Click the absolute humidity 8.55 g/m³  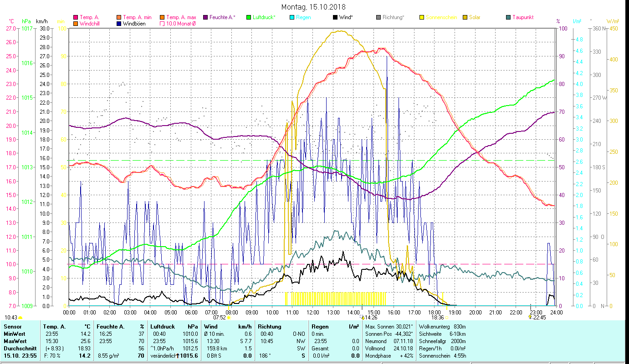108,356
